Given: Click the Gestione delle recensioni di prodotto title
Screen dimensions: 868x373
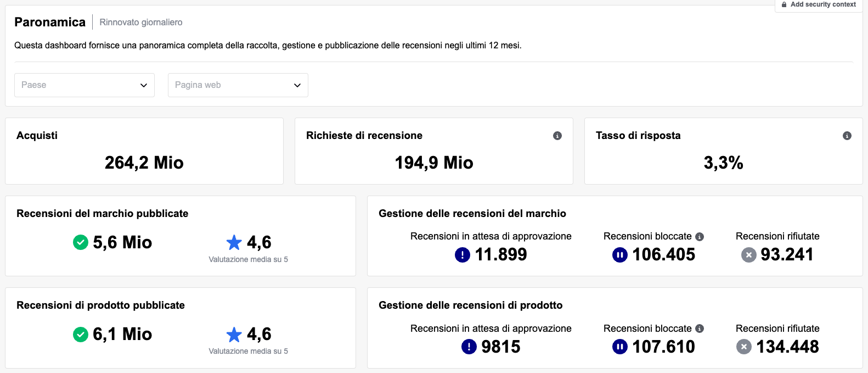Looking at the screenshot, I should pos(471,305).
